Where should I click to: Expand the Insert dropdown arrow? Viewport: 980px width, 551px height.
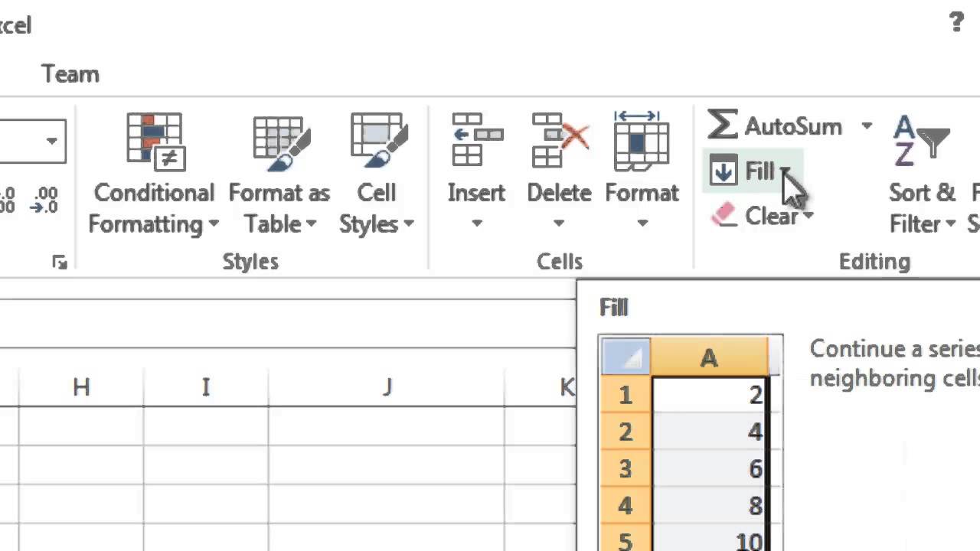tap(476, 223)
